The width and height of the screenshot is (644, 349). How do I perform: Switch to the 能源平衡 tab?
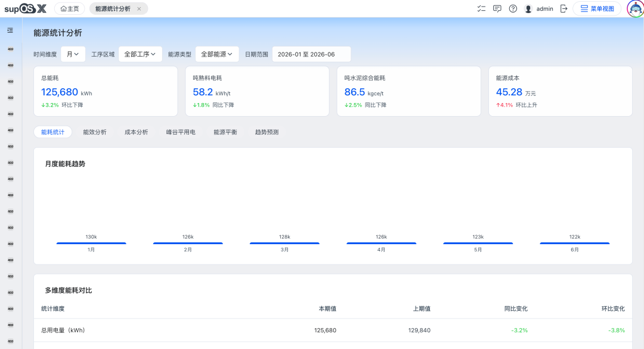coord(225,132)
